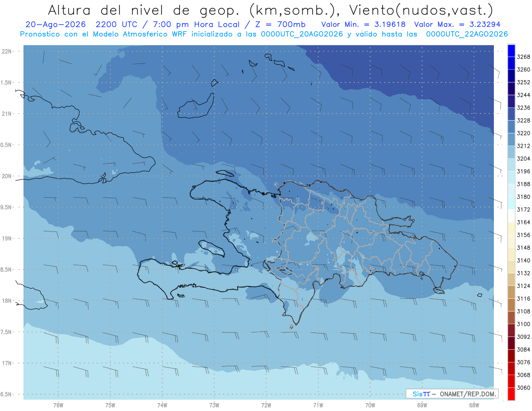Click the '3236' legend value
Viewport: 532px width, 411px height.
523,108
